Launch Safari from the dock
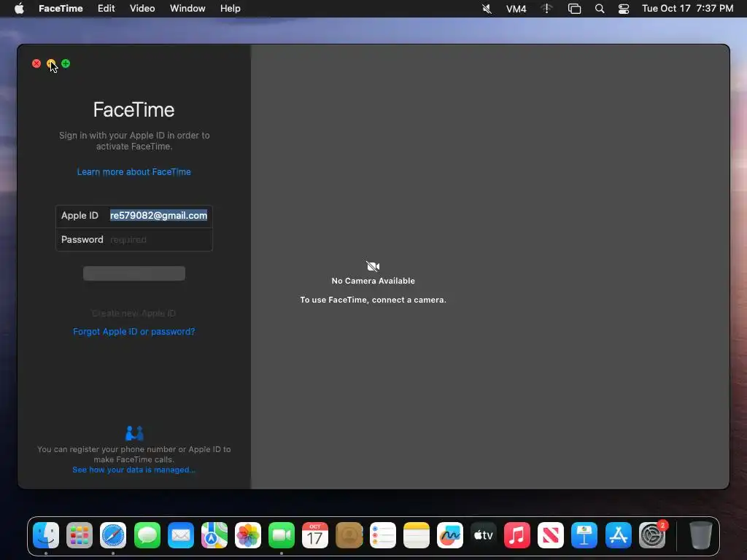 [113, 535]
